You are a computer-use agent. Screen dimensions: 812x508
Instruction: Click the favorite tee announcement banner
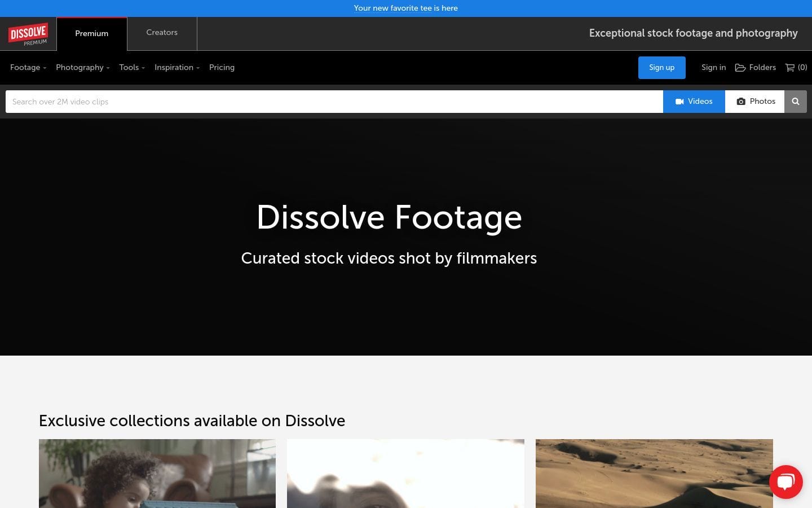pyautogui.click(x=405, y=8)
